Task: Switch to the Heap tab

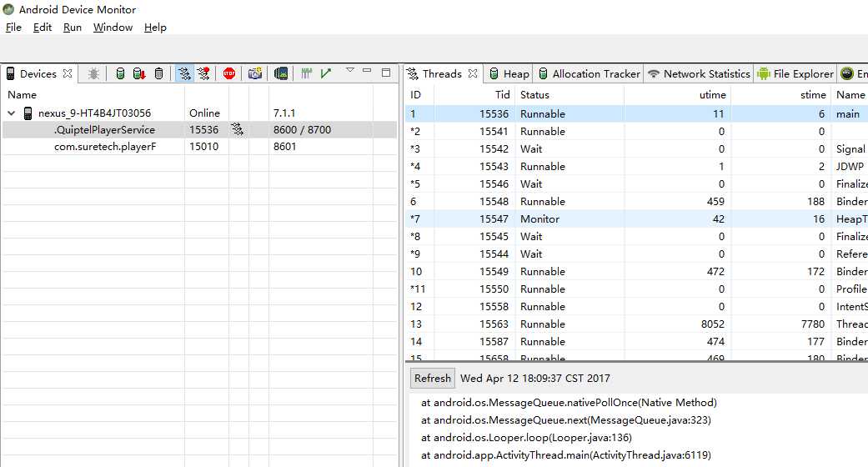Action: (509, 73)
